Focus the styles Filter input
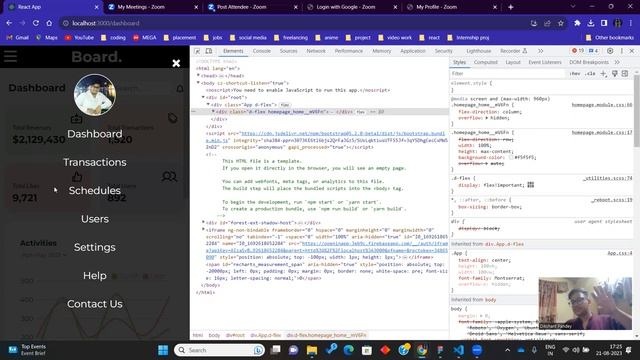This screenshot has width=640, height=360. click(x=508, y=73)
